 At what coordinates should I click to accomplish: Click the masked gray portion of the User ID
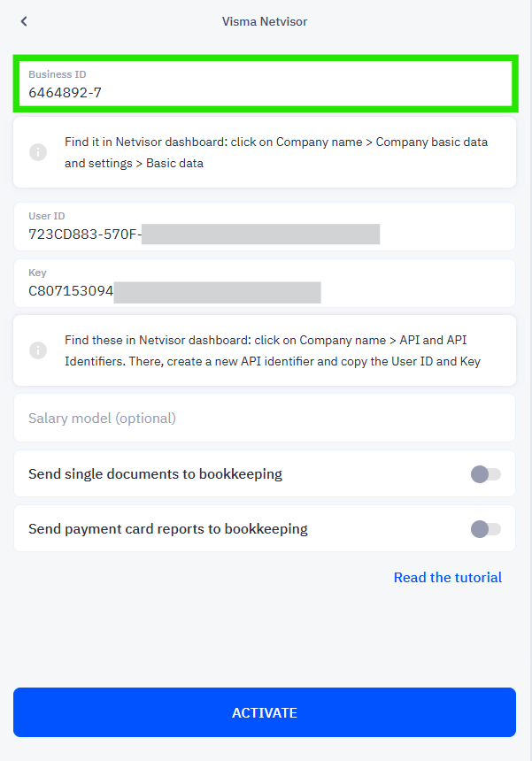point(260,234)
